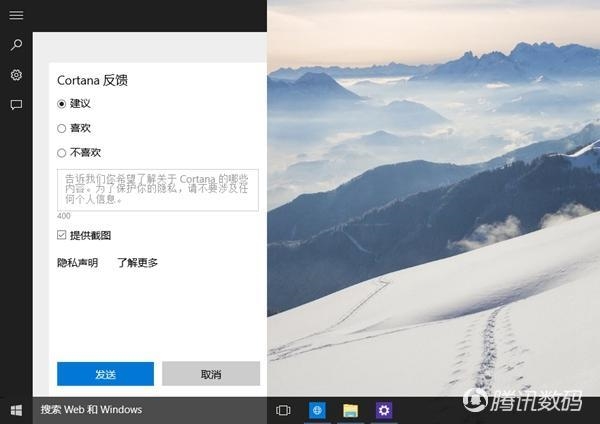This screenshot has width=600, height=424.
Task: Open the Windows Start button
Action: [16, 410]
